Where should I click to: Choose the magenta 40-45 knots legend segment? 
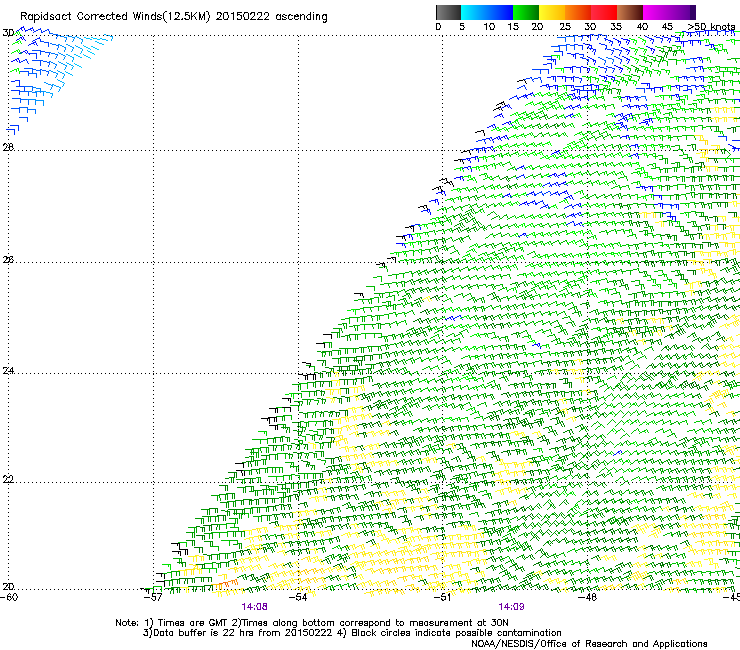(x=656, y=12)
